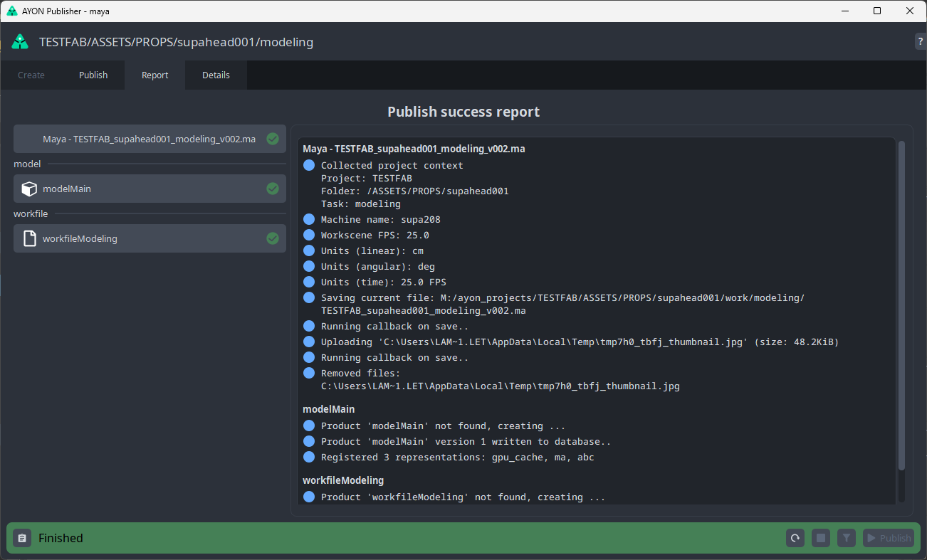Click the green checkmark on modelMain row

272,189
